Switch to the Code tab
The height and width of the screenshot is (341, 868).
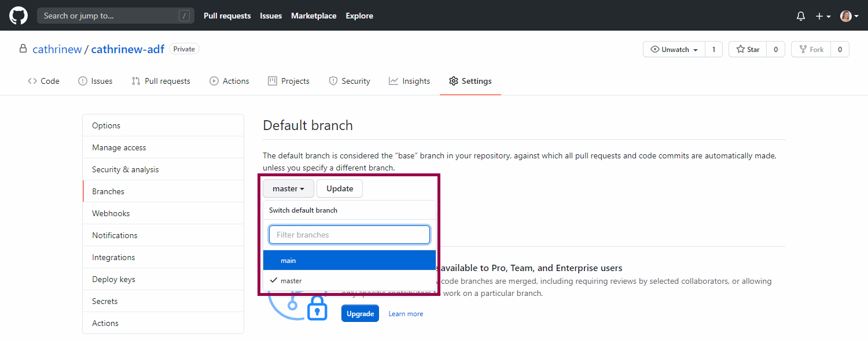pyautogui.click(x=43, y=81)
